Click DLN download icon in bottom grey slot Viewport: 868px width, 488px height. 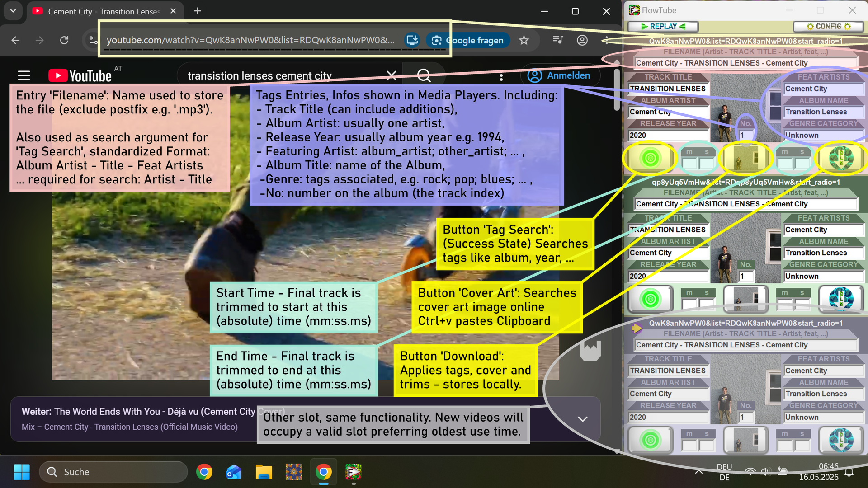point(841,440)
